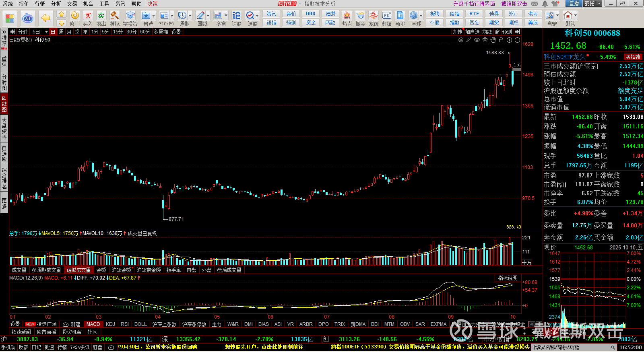Expand the 选股 stock picker dropdown arrow

pyautogui.click(x=258, y=16)
